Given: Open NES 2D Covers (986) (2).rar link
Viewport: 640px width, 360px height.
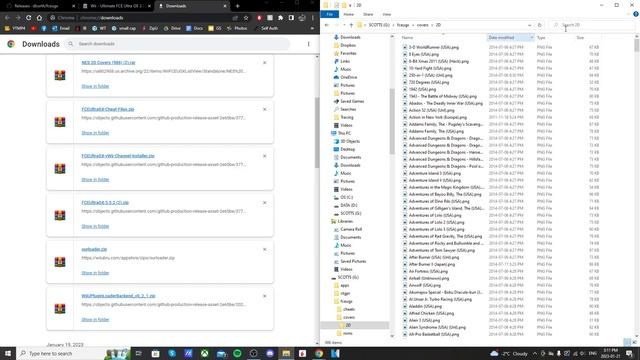Looking at the screenshot, I should [108, 63].
